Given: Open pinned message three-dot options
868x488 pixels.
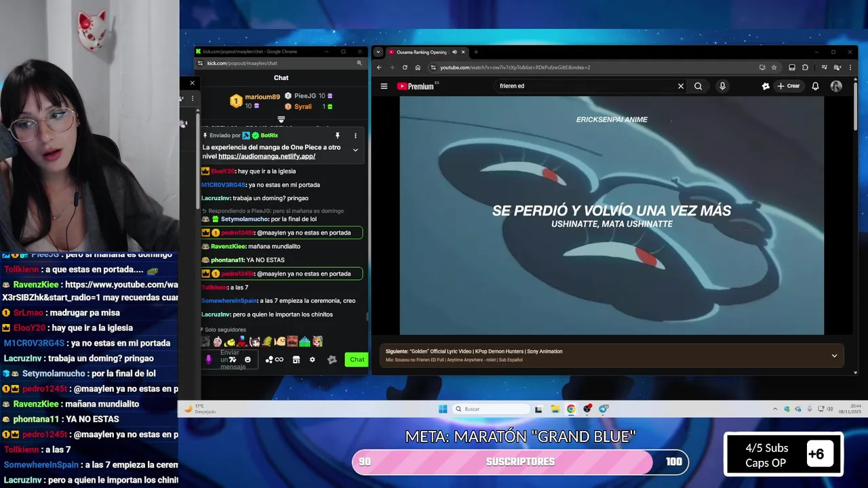Looking at the screenshot, I should click(355, 136).
